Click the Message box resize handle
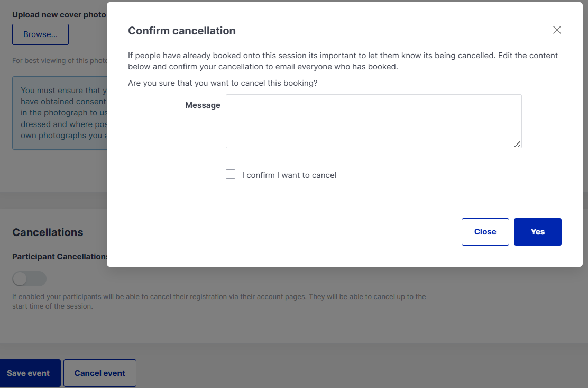This screenshot has height=388, width=588. click(x=517, y=144)
